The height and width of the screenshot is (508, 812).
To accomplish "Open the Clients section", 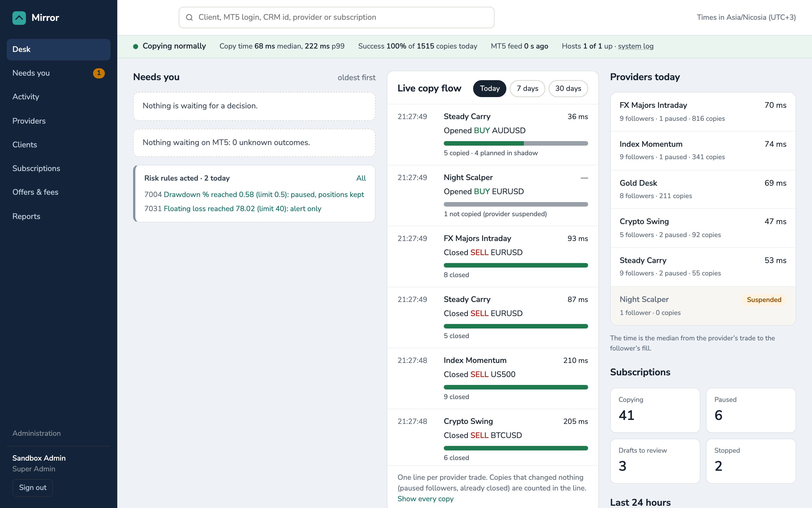I will tap(58, 145).
